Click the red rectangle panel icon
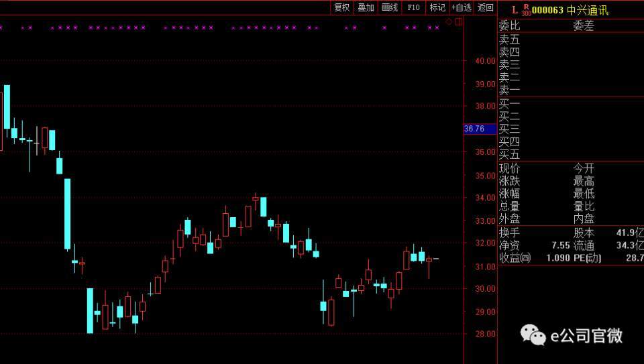The height and width of the screenshot is (364, 644). pos(459,21)
